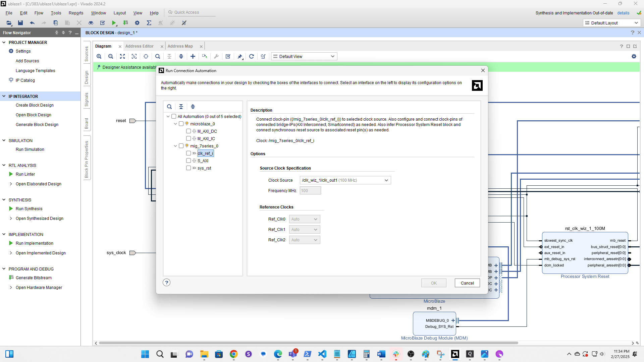The height and width of the screenshot is (362, 644).
Task: Switch to the Address Editor tab
Action: coord(140,46)
